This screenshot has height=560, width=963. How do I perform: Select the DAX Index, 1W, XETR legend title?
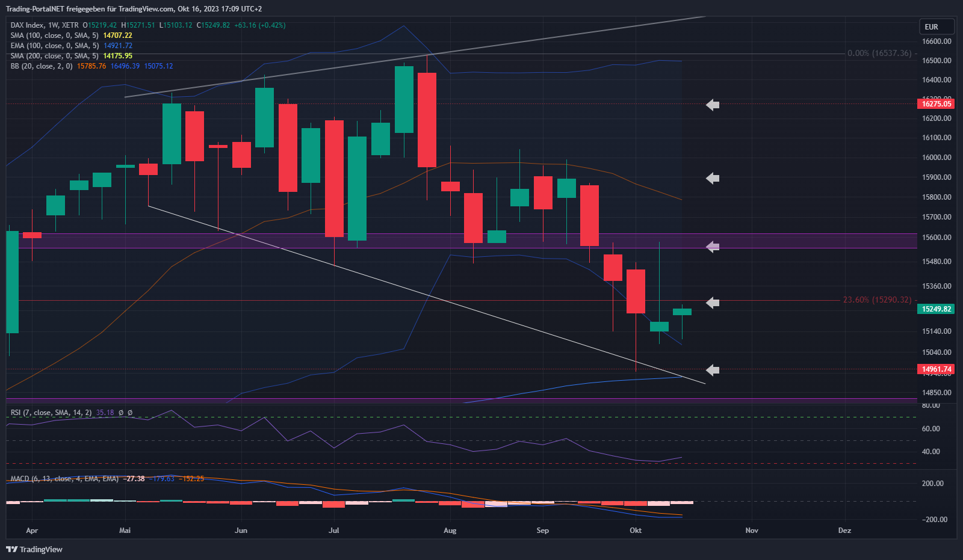tap(45, 25)
